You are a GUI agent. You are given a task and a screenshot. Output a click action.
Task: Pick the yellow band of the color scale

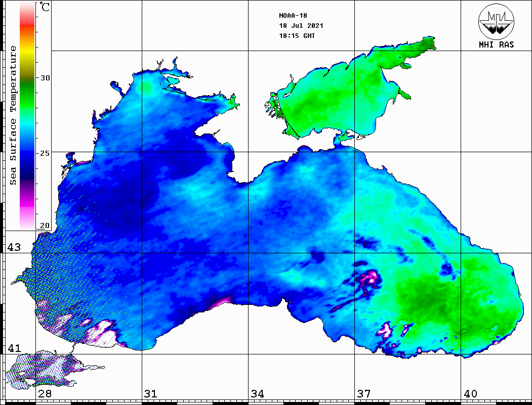tap(27, 53)
